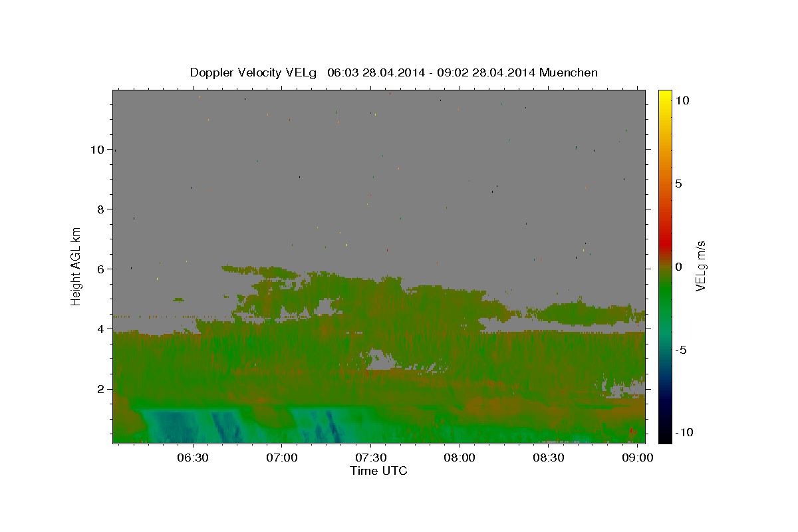Click the plot title 'Doppler Velocity VELg'
798x532 pixels.
pyautogui.click(x=253, y=72)
